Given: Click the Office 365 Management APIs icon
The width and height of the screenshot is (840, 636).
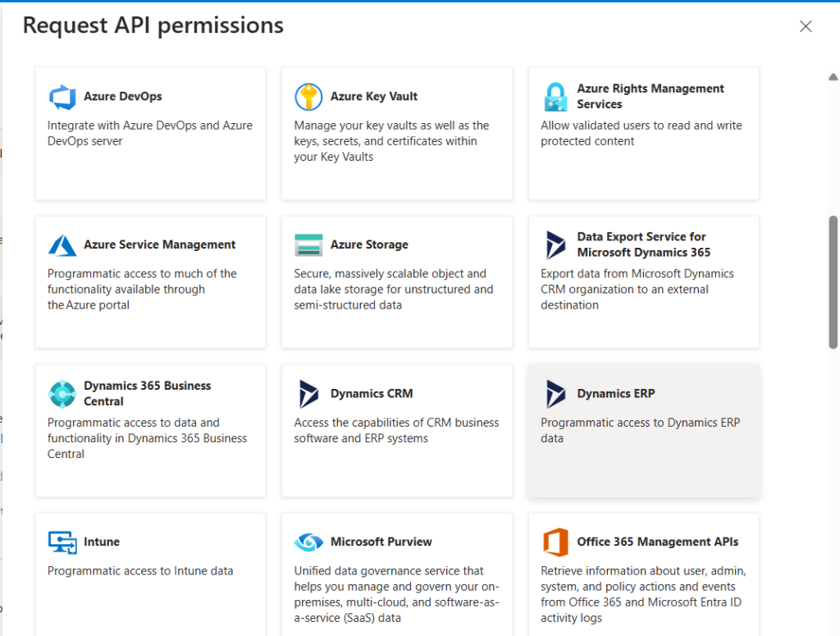Looking at the screenshot, I should pyautogui.click(x=555, y=542).
